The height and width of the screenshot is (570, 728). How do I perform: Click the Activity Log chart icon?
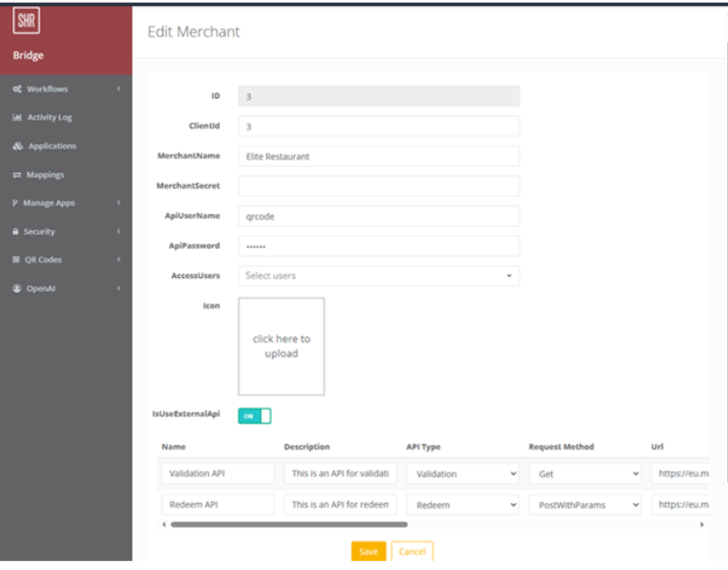[x=17, y=117]
